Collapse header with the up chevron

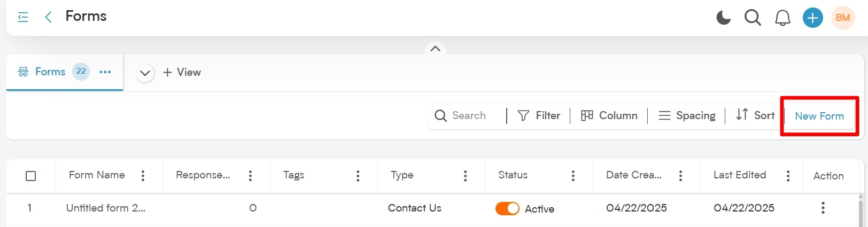click(x=435, y=49)
